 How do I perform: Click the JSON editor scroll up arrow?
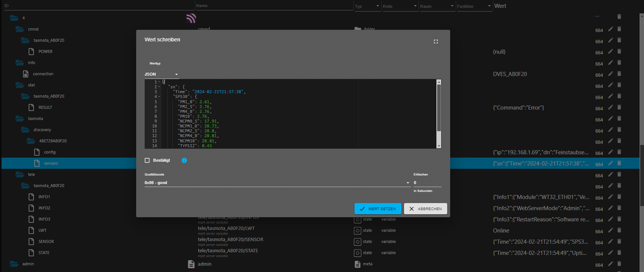click(439, 82)
